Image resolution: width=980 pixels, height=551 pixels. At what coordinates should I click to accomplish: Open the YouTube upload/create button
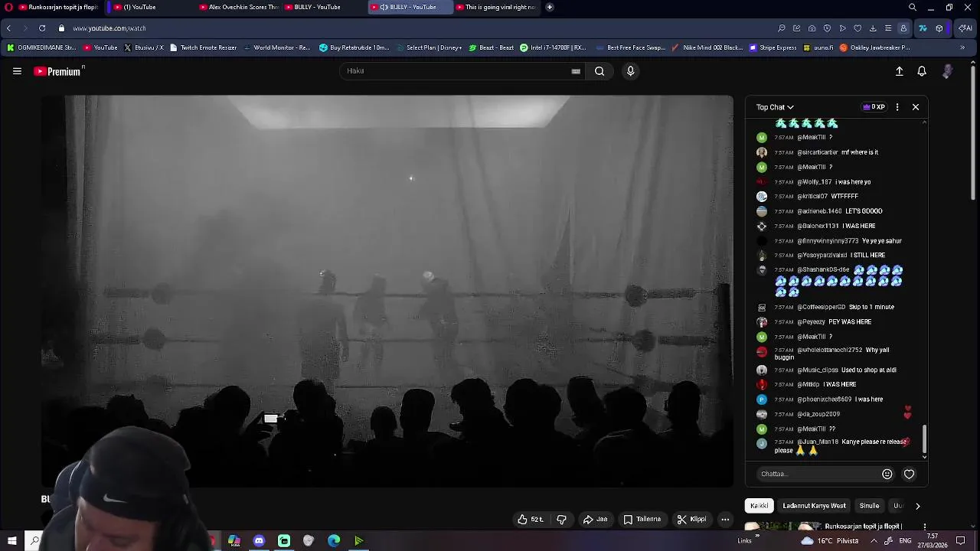tap(900, 71)
